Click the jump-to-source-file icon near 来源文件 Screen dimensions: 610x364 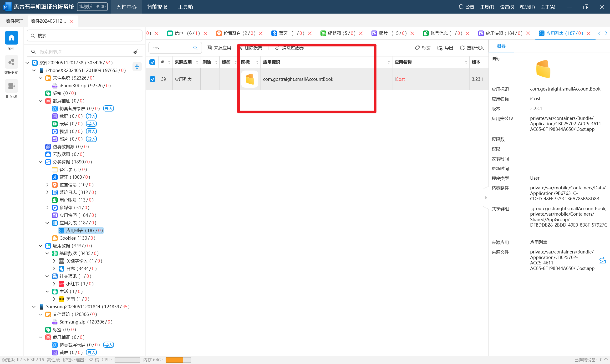tap(602, 260)
